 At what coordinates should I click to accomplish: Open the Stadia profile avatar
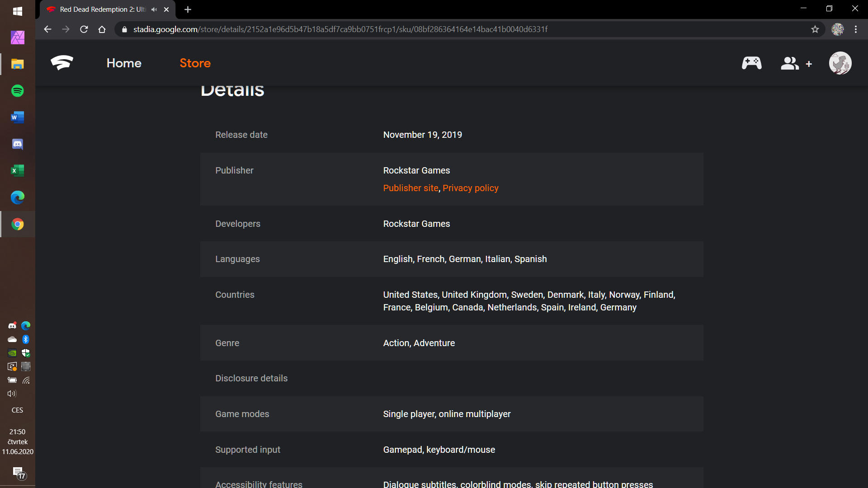click(840, 63)
